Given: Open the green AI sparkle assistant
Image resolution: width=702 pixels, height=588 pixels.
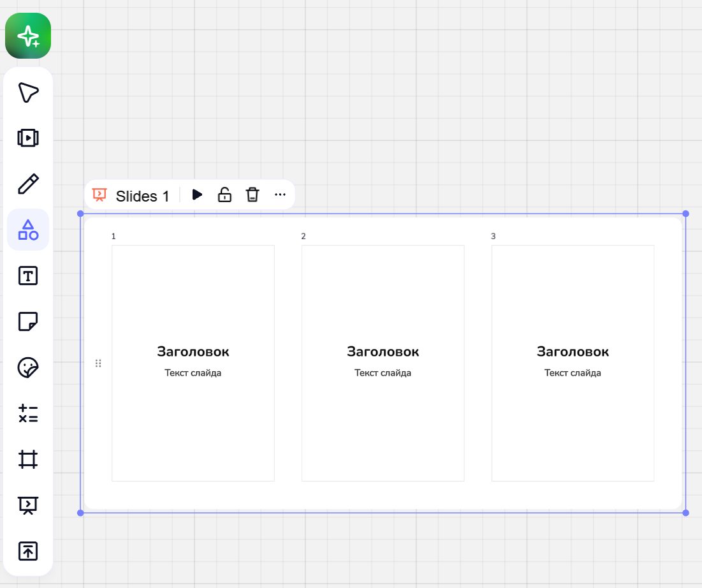Looking at the screenshot, I should tap(28, 36).
